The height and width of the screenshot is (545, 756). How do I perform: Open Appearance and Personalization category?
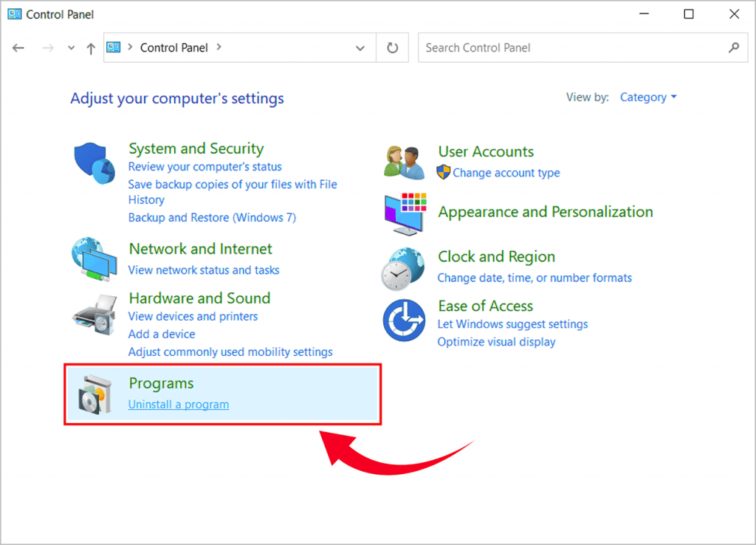[x=546, y=212]
